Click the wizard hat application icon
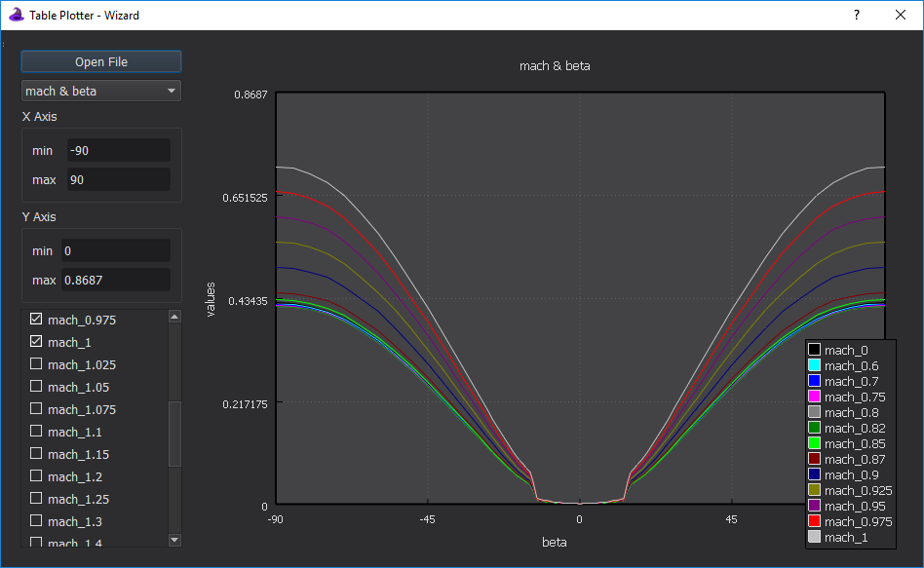The image size is (924, 568). (16, 15)
